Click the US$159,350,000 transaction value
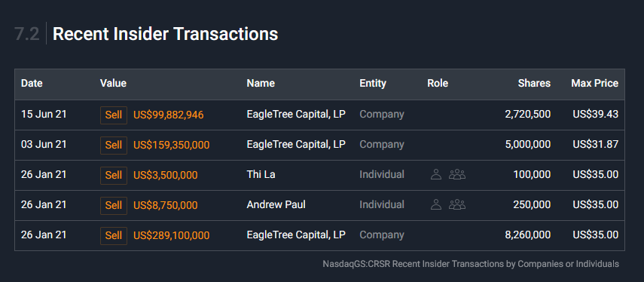 tap(171, 145)
